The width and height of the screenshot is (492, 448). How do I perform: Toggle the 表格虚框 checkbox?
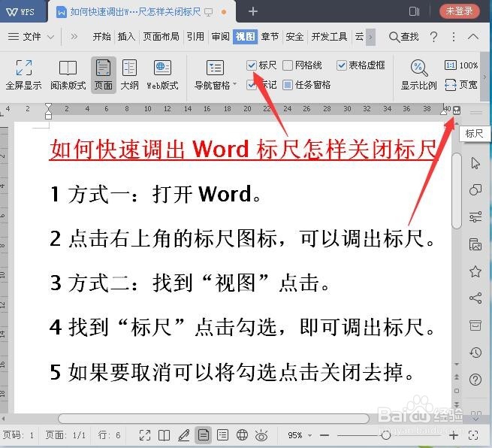point(341,65)
